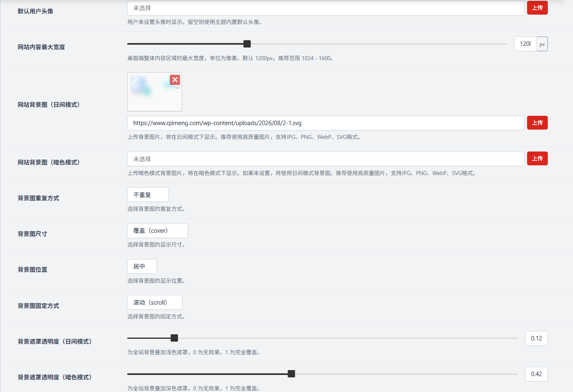Click the 背景图尺寸 setting label
The width and height of the screenshot is (573, 392).
(x=32, y=234)
